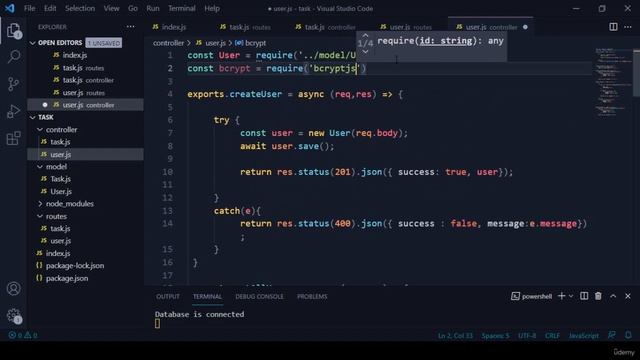Screen dimensions: 640x360
Task: Click unsaved dot on user.js controller tab
Action: 525,27
